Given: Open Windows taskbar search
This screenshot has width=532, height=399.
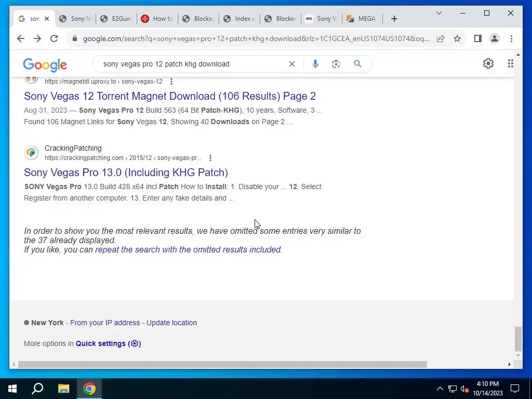Looking at the screenshot, I should pyautogui.click(x=37, y=389).
